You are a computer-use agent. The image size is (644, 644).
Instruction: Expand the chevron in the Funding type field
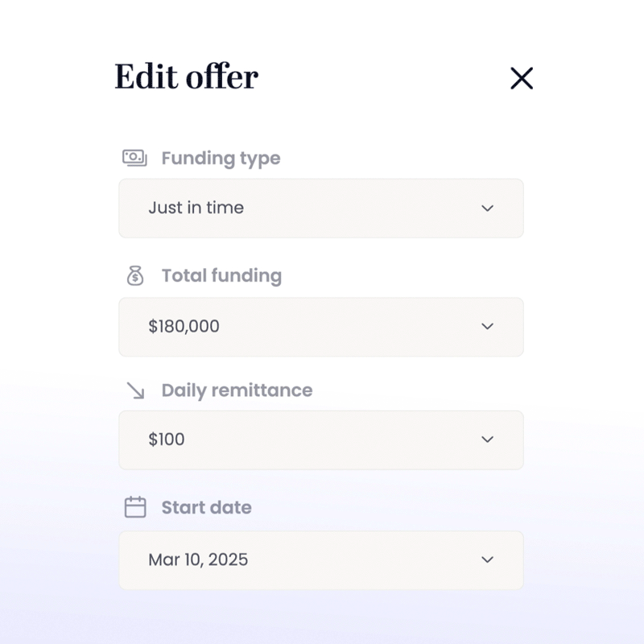pos(488,208)
